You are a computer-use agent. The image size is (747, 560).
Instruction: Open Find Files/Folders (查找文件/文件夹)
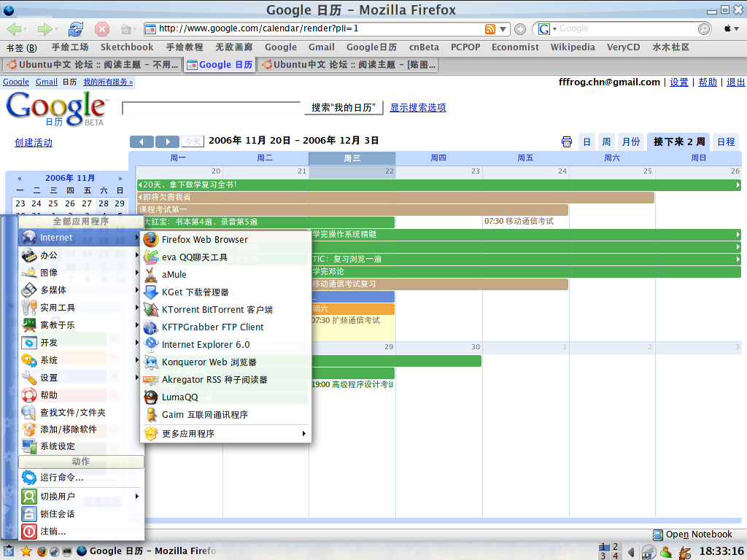(x=81, y=413)
